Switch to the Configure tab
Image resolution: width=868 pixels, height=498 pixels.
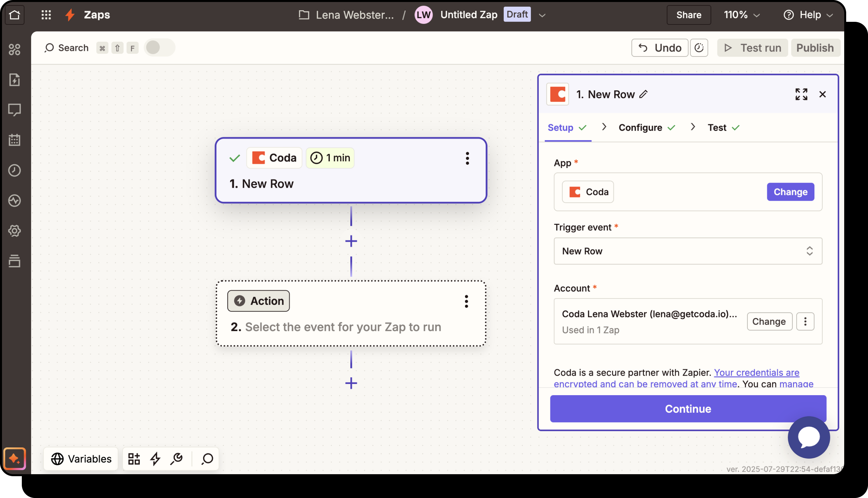pyautogui.click(x=640, y=128)
